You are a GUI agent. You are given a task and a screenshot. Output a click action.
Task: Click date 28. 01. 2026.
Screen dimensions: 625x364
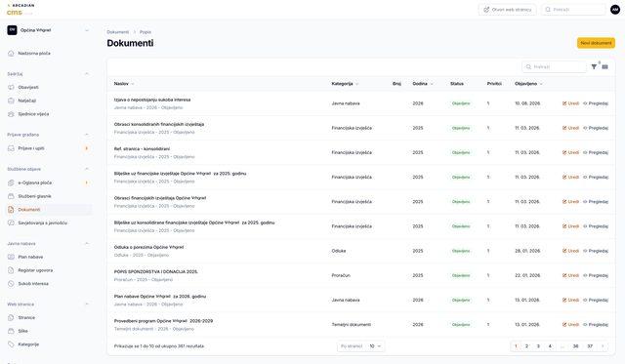[x=527, y=251]
